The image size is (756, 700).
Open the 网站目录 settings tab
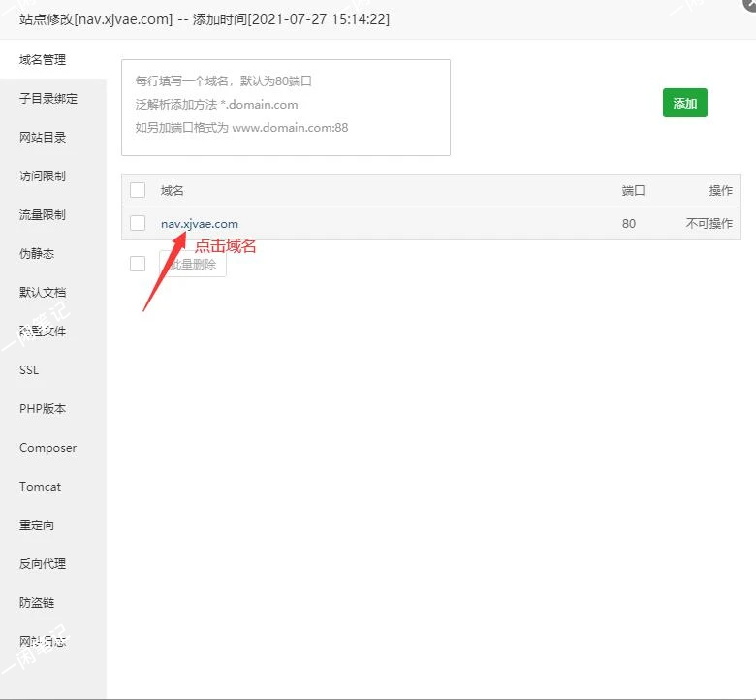coord(43,138)
